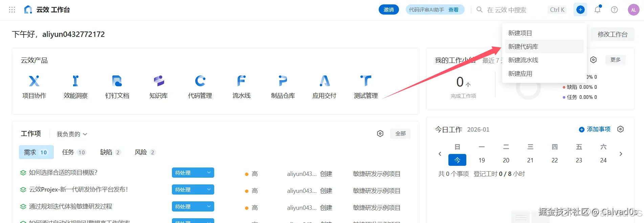This screenshot has height=223, width=644.
Task: Click the 修改工作台 button
Action: (613, 34)
